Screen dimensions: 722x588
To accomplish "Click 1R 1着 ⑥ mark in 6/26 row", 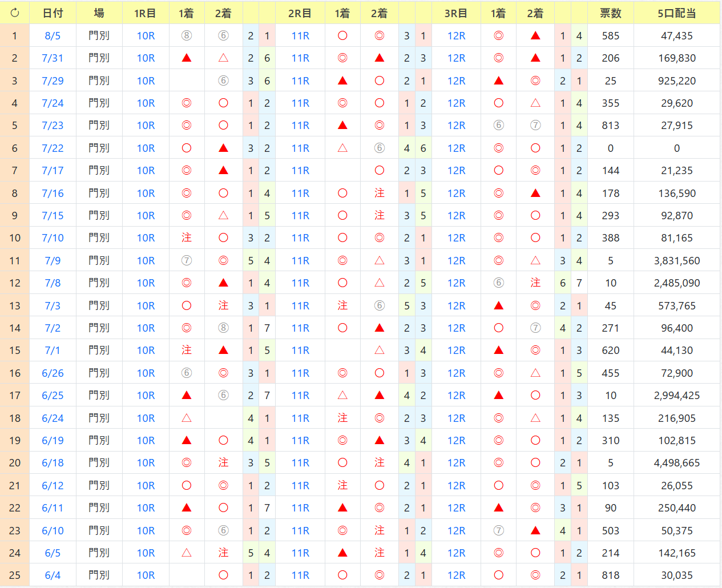I will pos(187,373).
